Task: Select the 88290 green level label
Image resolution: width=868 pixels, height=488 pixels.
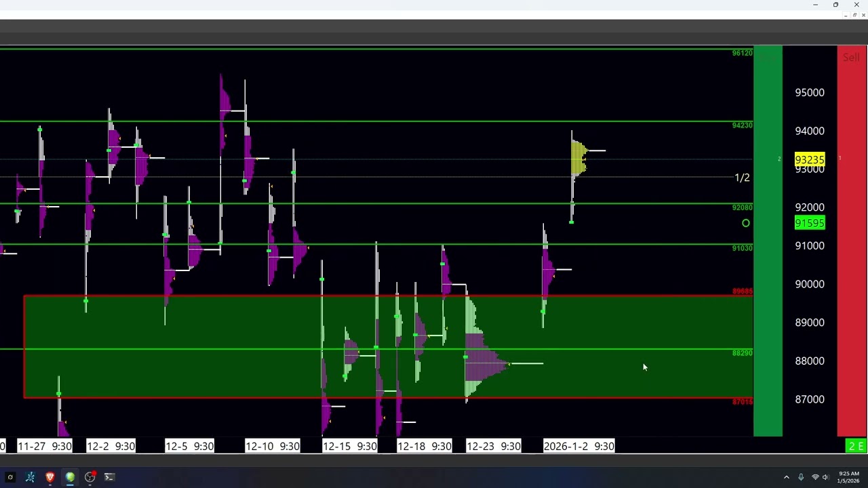Action: [742, 353]
